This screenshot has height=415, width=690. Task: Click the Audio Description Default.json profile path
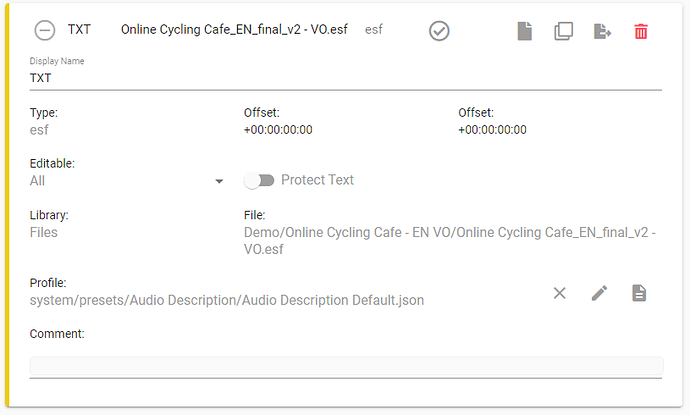click(x=227, y=300)
